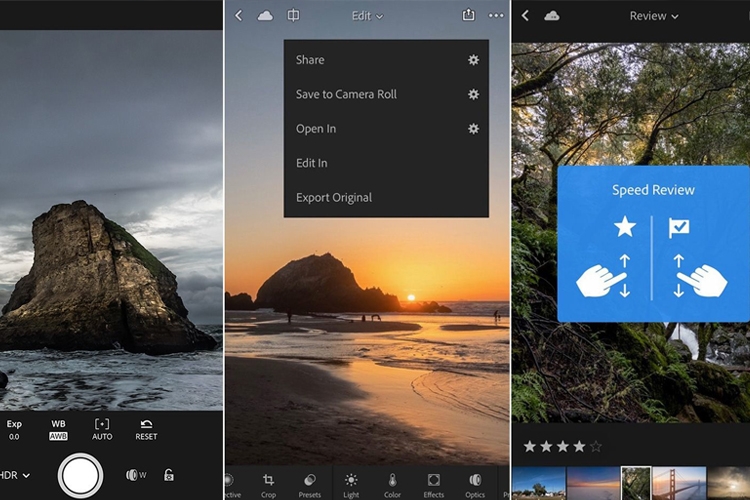Tap the Speed Review heading

tap(653, 190)
